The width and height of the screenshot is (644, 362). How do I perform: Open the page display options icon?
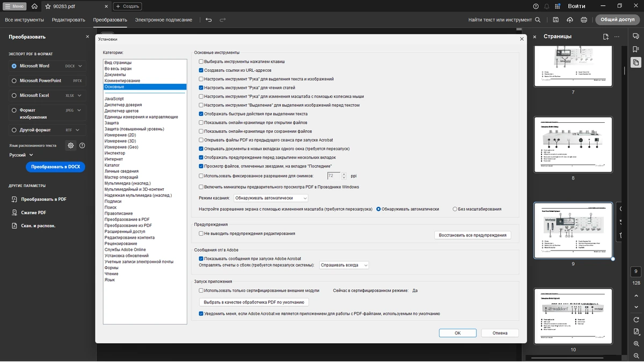pos(636,331)
